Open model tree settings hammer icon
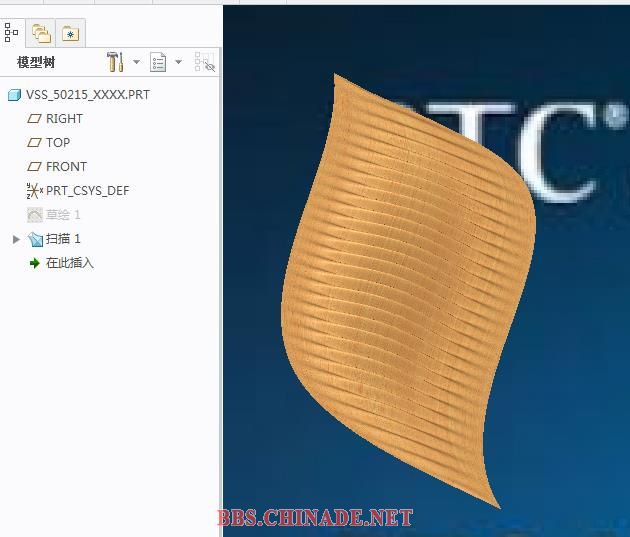This screenshot has width=630, height=537. 115,62
